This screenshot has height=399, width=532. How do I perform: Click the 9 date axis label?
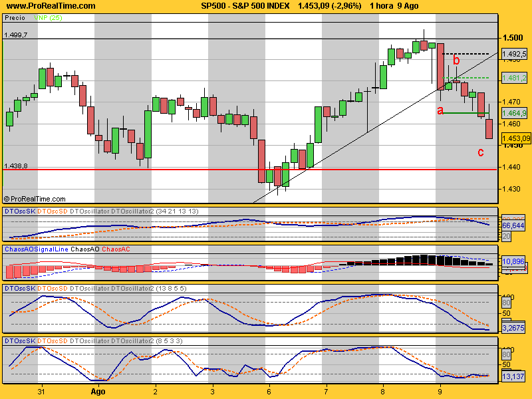click(440, 392)
